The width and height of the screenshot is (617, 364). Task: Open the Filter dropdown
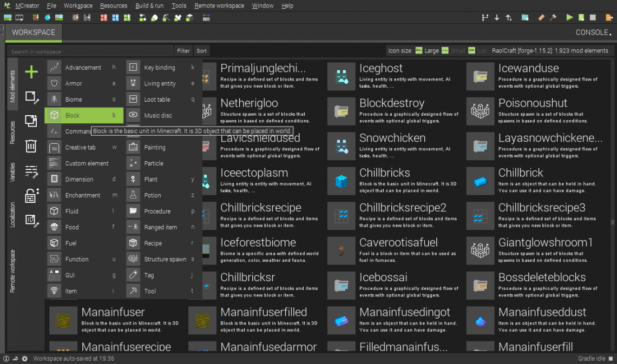(x=183, y=51)
